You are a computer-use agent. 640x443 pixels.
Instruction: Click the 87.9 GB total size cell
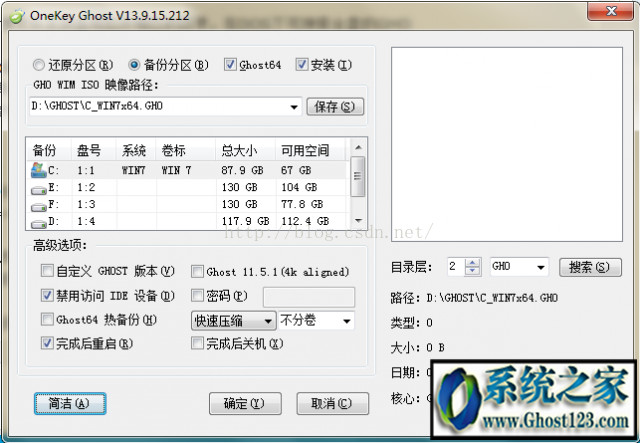242,170
